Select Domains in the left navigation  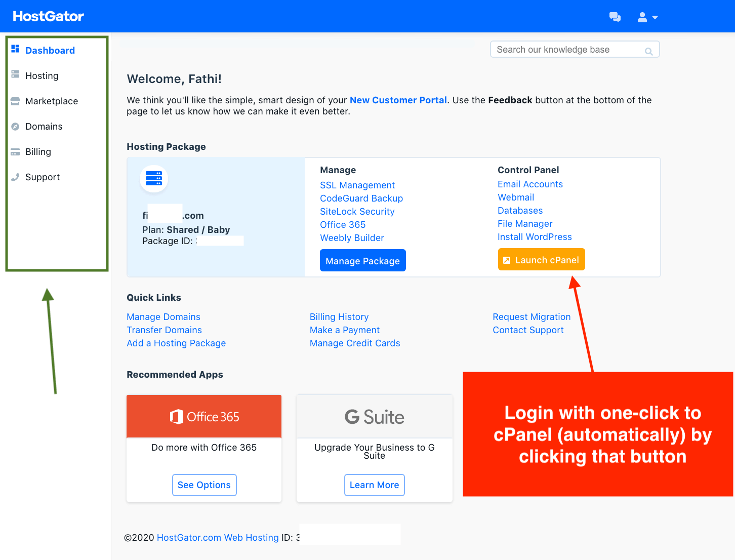(x=44, y=127)
